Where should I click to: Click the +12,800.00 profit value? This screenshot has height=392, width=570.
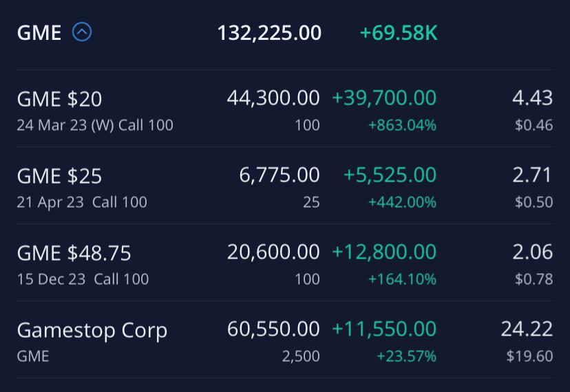384,252
